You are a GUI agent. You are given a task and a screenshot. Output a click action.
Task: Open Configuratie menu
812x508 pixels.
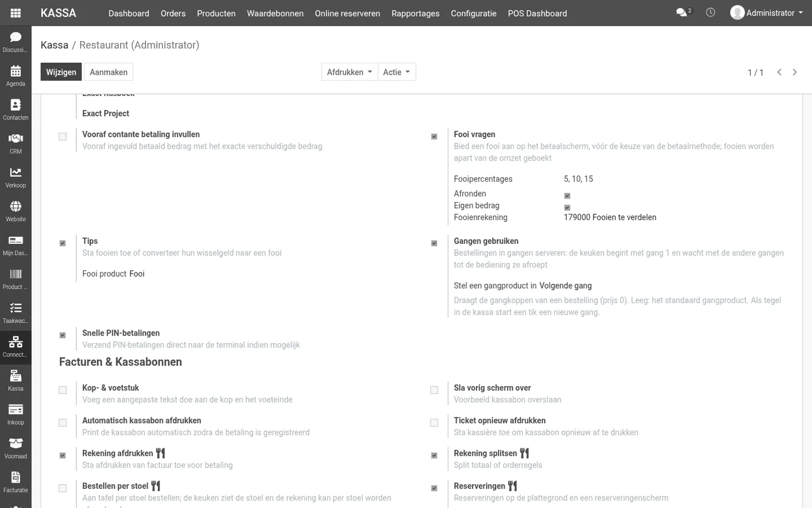tap(473, 13)
